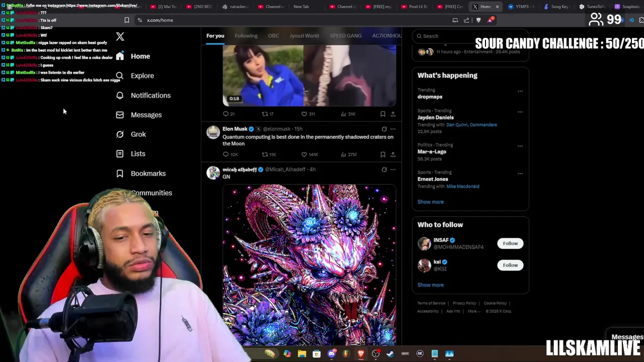Close the X Home browser tab

(497, 7)
